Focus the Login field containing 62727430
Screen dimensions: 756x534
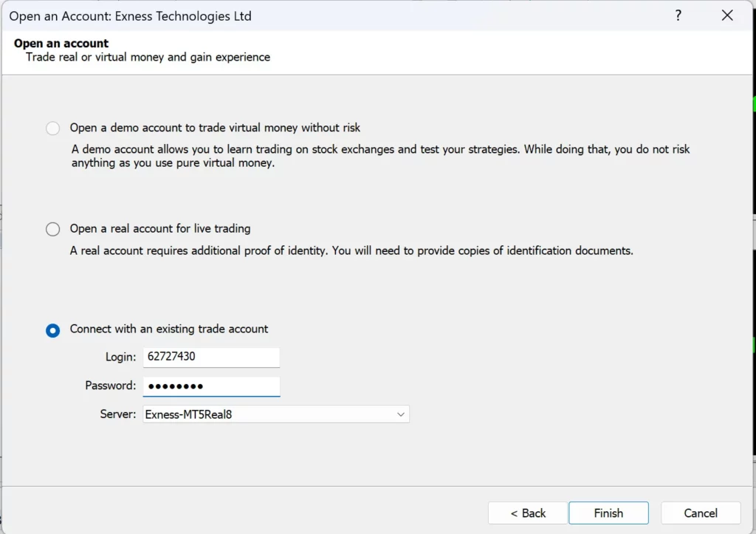coord(211,357)
